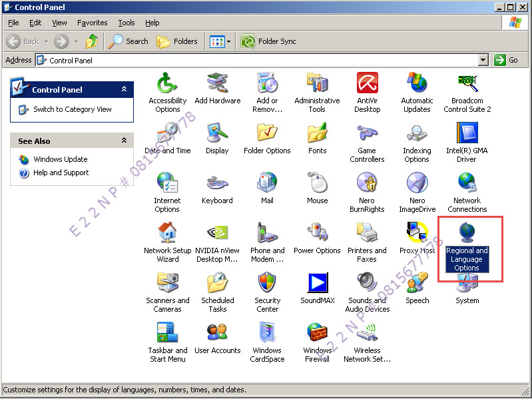The height and width of the screenshot is (399, 532).
Task: Open the View menu
Action: tap(59, 23)
